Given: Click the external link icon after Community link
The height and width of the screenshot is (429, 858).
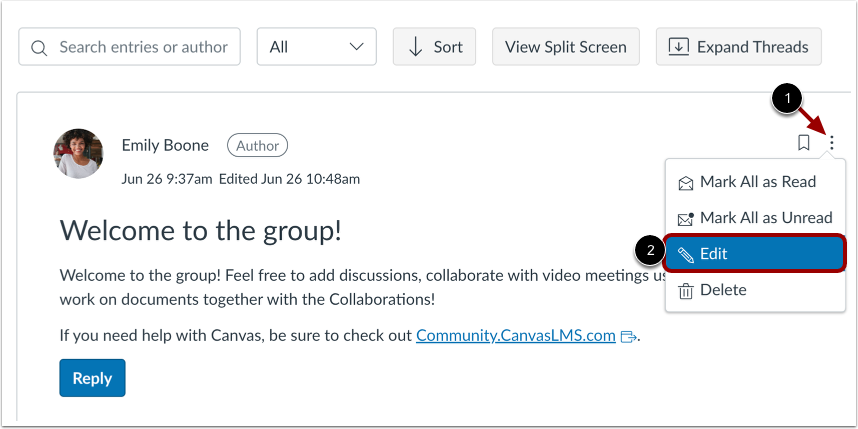Looking at the screenshot, I should point(628,337).
